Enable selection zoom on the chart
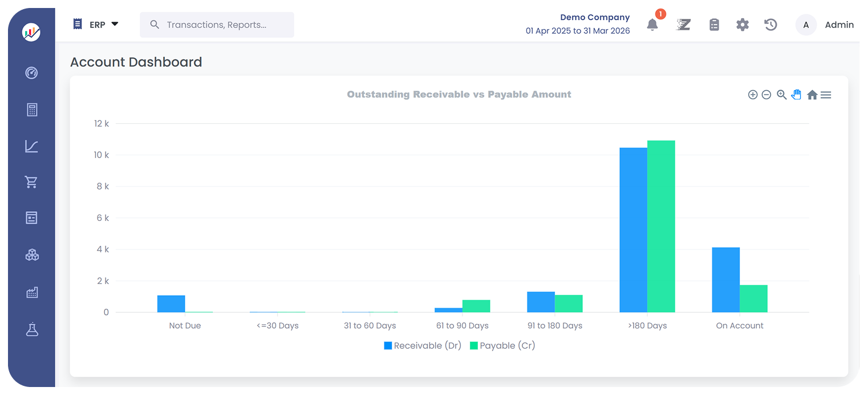This screenshot has height=395, width=868. 781,95
